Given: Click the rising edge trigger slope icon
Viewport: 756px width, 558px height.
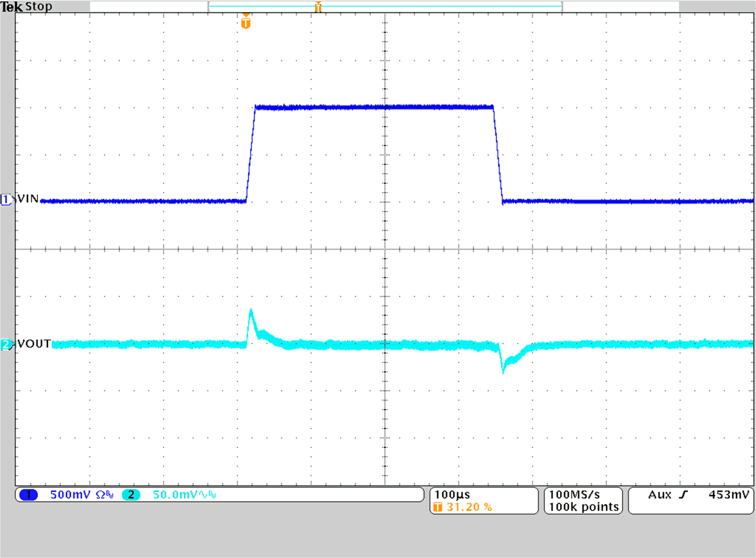Looking at the screenshot, I should point(684,494).
